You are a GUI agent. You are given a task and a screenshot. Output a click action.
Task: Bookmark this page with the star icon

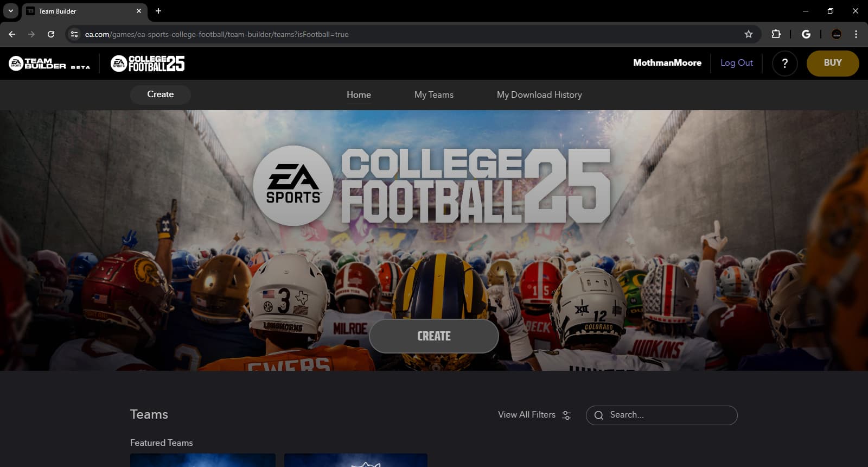coord(749,34)
